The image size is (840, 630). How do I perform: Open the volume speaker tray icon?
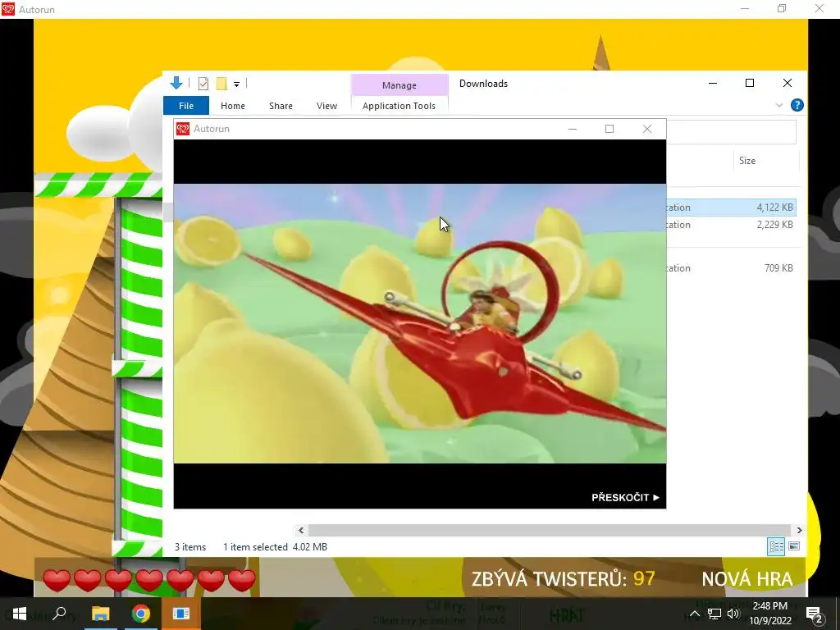tap(733, 614)
